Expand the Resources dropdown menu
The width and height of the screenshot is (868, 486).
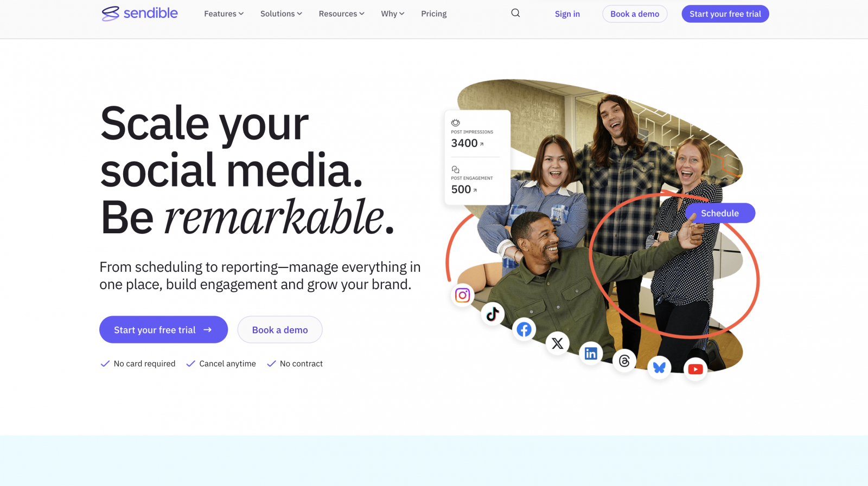coord(342,14)
